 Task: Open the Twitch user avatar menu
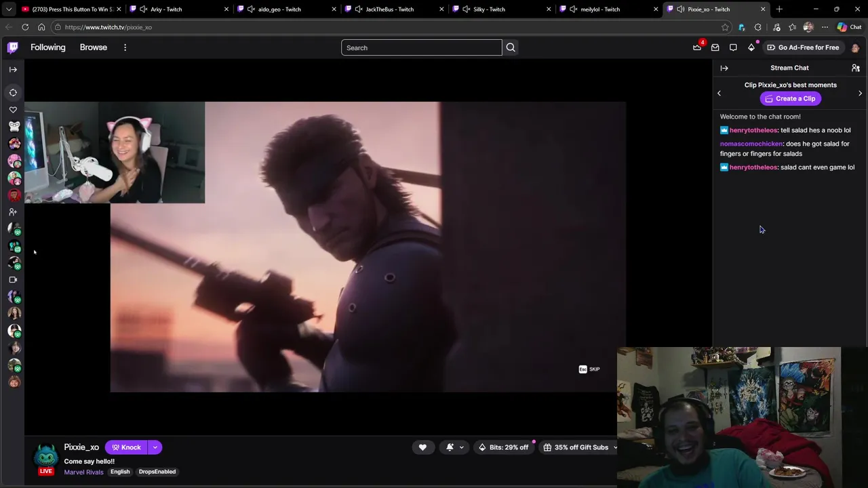click(855, 47)
